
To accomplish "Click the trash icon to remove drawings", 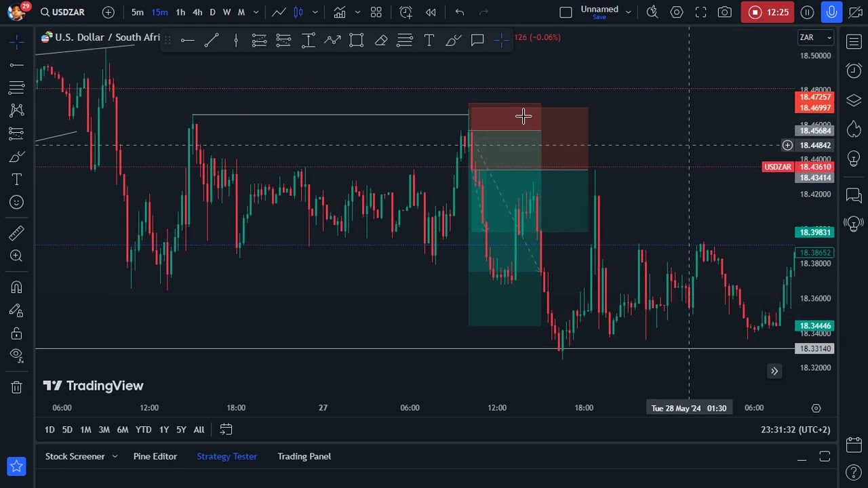I will 17,388.
